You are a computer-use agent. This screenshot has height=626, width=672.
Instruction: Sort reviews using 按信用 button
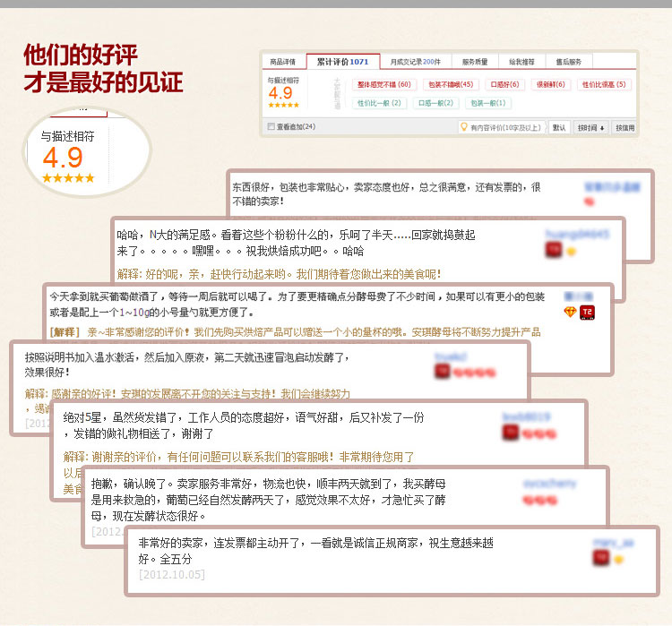pos(625,127)
